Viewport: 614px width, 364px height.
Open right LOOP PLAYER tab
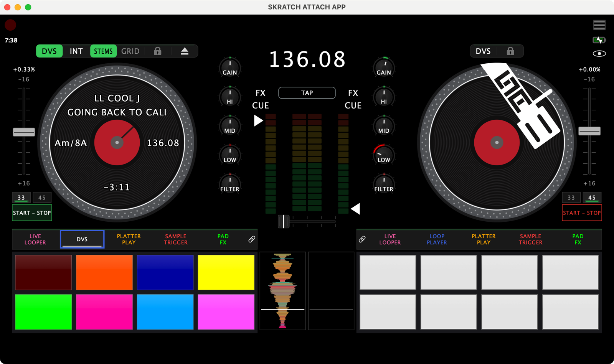coord(437,239)
